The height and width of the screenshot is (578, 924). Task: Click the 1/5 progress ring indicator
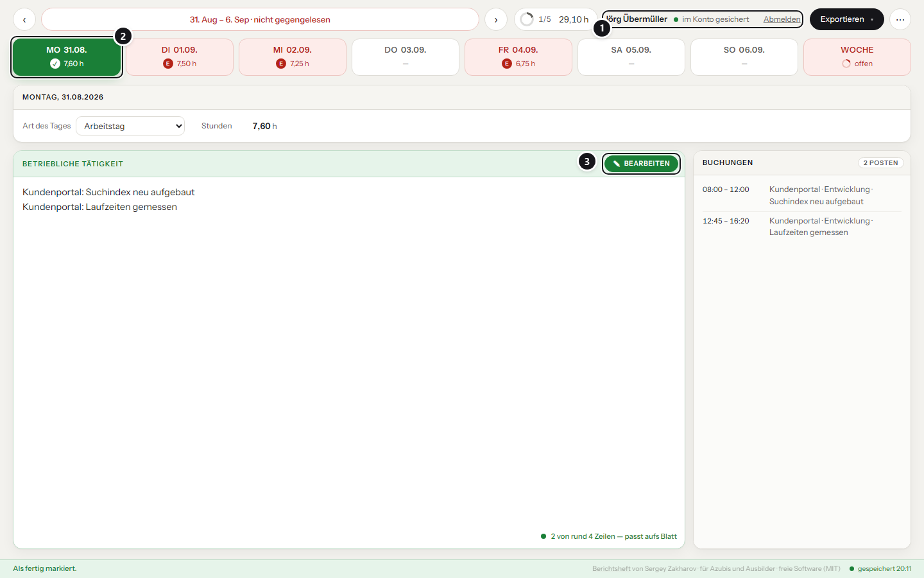coord(527,19)
